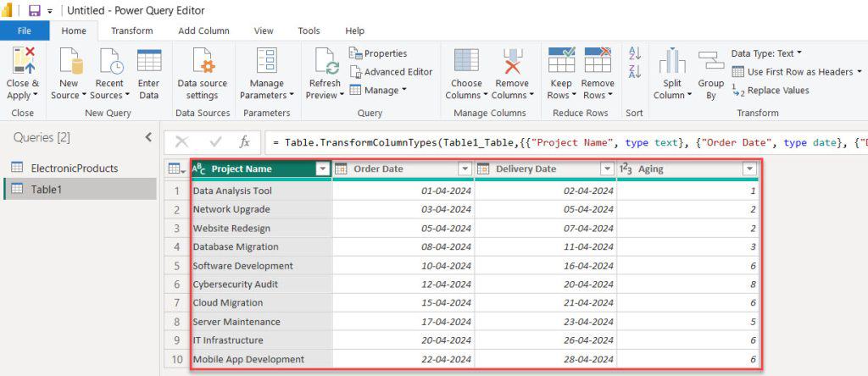Select Data Analysis Tool cell
Viewport: 868px width, 376px height.
click(261, 191)
